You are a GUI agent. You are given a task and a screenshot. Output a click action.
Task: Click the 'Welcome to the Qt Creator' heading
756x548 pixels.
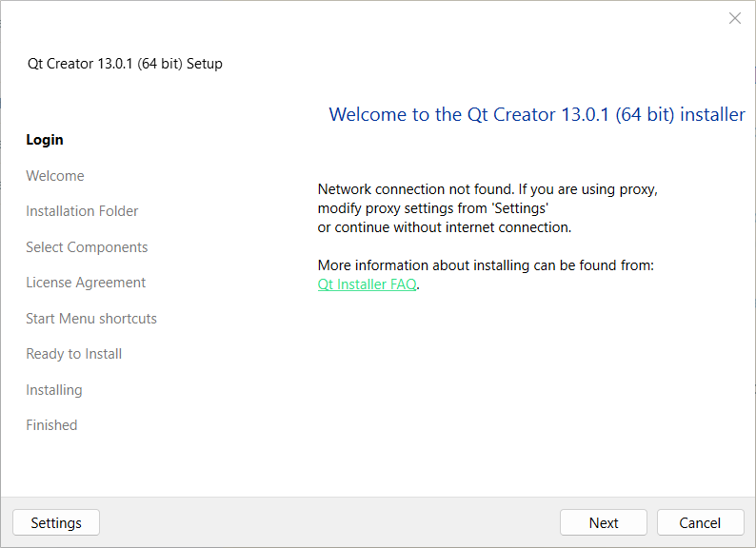point(537,115)
